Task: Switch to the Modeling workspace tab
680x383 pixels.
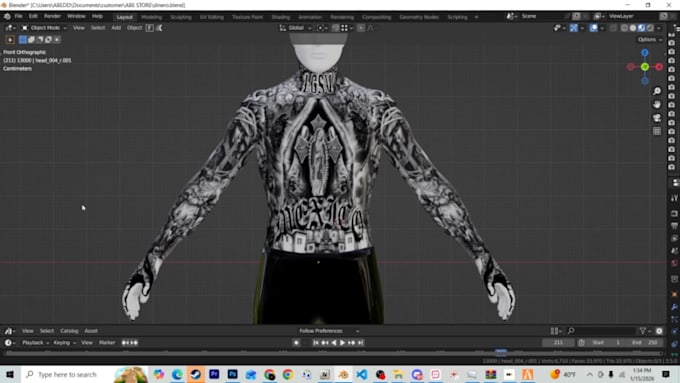Action: [x=151, y=17]
